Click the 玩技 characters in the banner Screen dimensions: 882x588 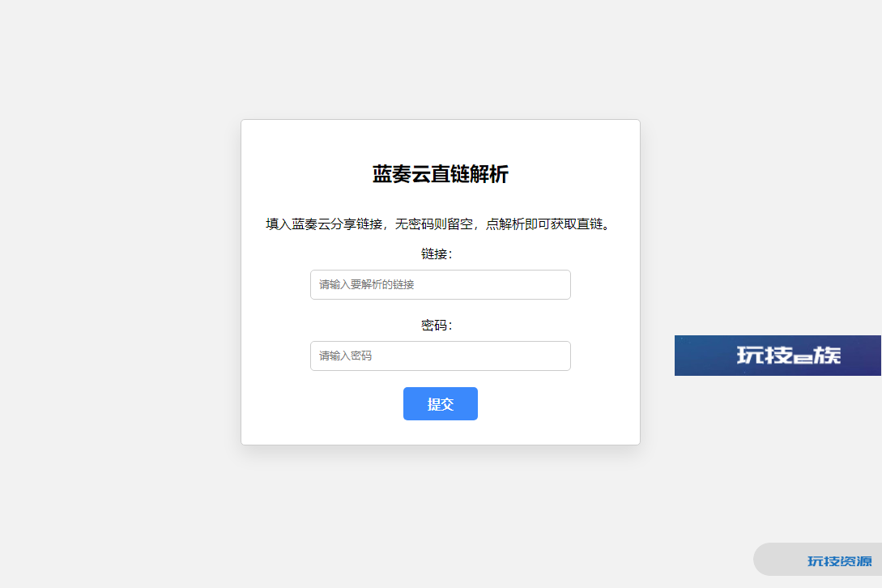point(765,355)
